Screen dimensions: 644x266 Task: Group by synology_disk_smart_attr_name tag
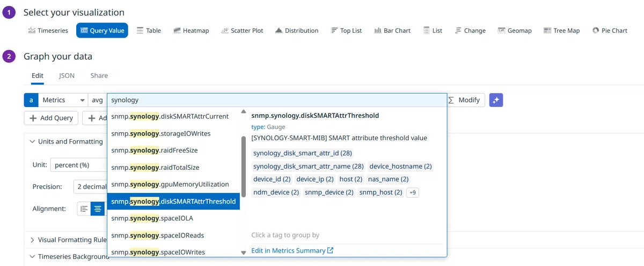click(x=308, y=166)
